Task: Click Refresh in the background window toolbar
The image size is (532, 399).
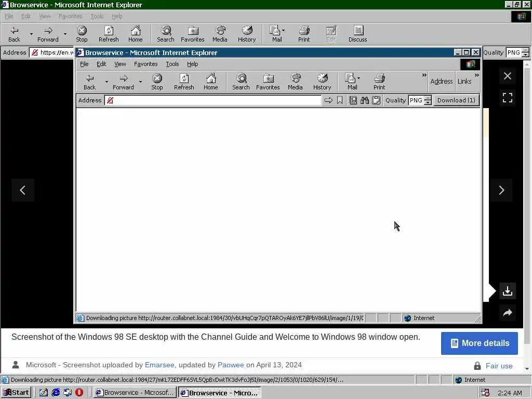Action: [109, 34]
